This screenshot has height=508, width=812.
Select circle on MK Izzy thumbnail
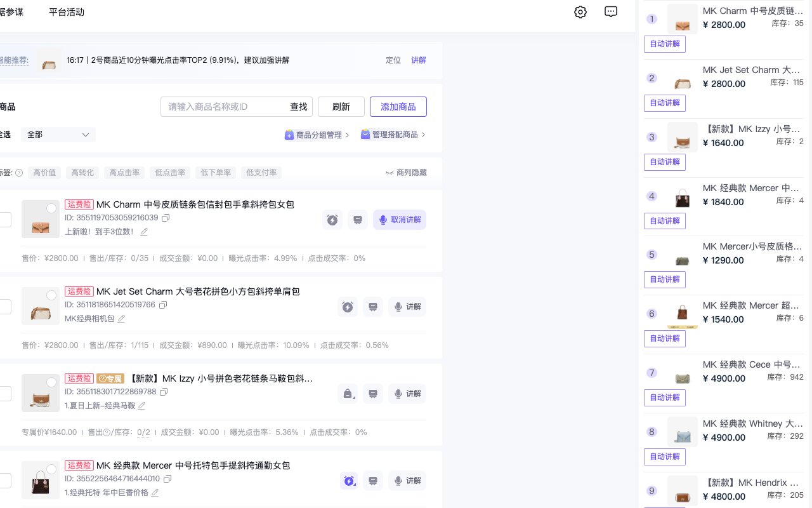51,382
